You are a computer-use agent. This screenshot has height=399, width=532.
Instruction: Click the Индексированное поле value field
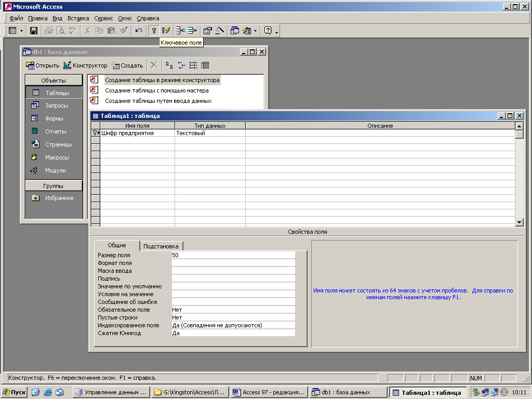coord(233,325)
